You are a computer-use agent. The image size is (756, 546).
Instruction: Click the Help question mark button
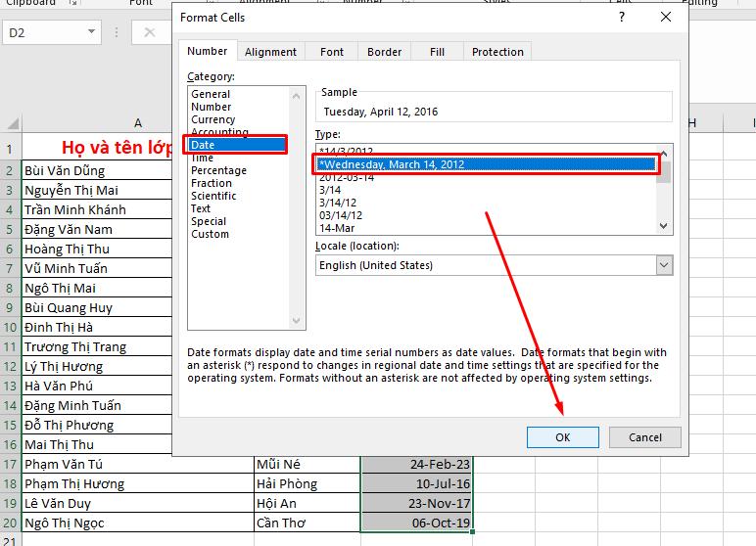click(x=621, y=18)
